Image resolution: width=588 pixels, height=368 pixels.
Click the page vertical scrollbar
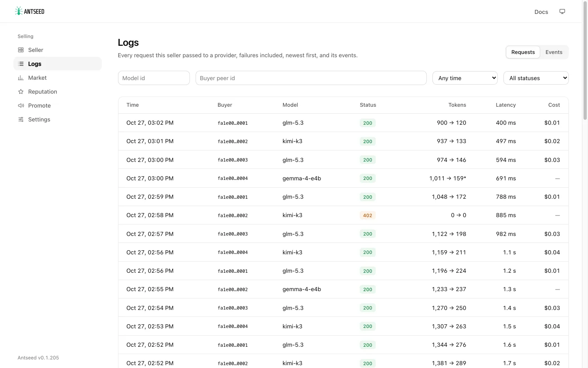click(x=585, y=61)
